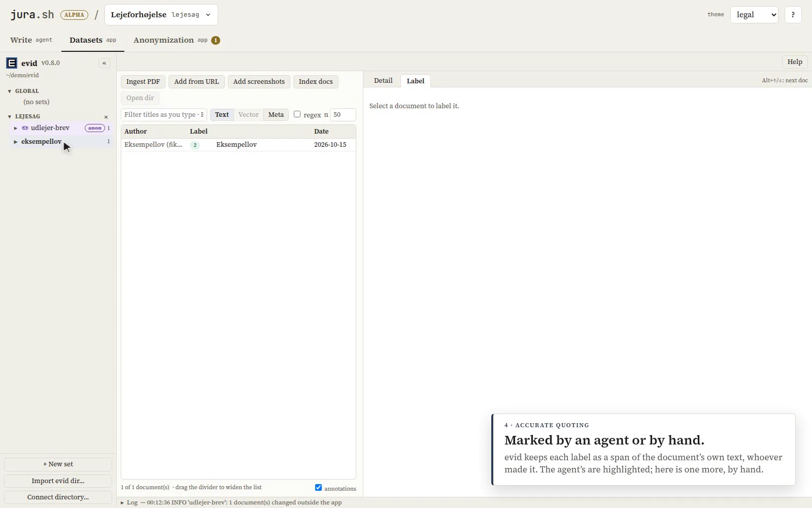Click the Ingest PDF button
812x508 pixels.
(143, 82)
